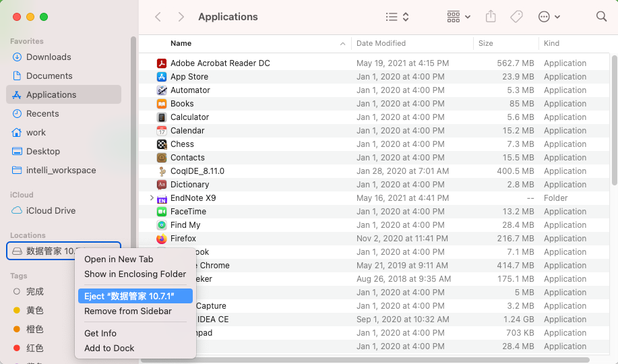The width and height of the screenshot is (618, 364).
Task: Click the sidebar vertical scrollbar
Action: [133, 142]
